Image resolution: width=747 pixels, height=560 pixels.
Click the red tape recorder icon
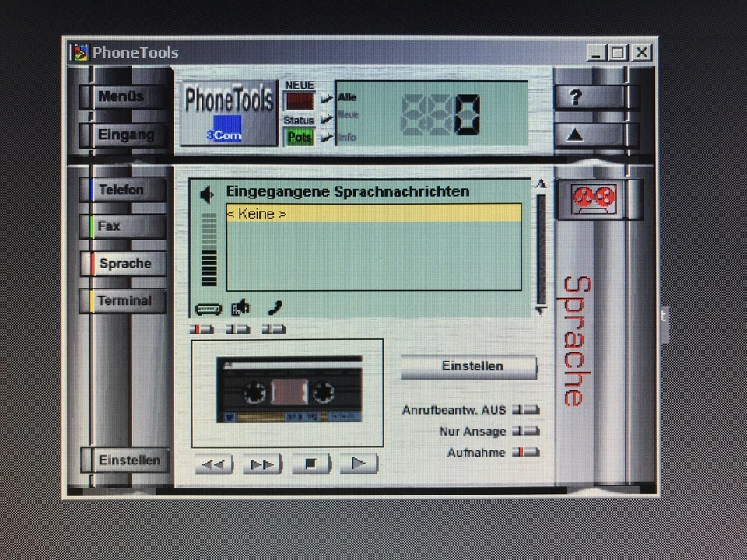coord(594,199)
